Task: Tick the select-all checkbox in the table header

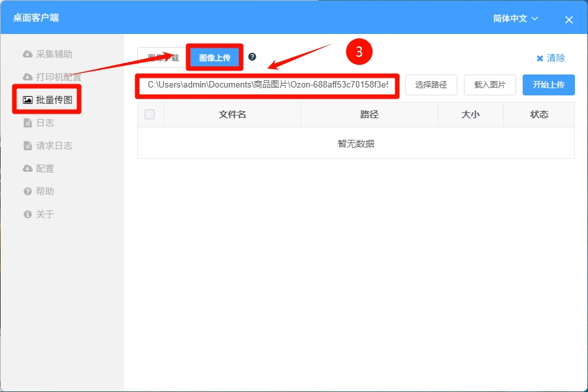Action: (x=150, y=114)
